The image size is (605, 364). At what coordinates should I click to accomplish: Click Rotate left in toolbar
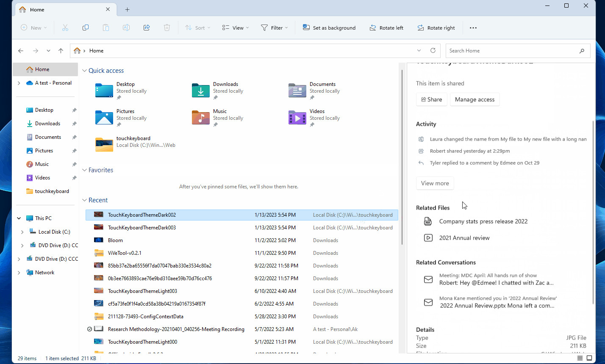386,28
